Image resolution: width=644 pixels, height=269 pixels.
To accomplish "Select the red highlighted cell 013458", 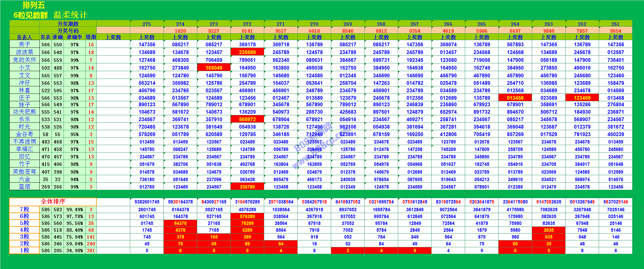I will 515,98.
